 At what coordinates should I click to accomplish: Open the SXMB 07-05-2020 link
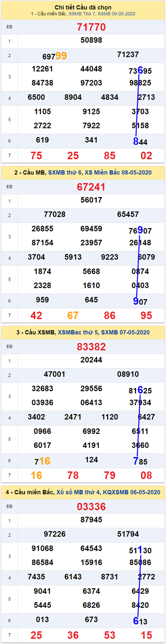pos(125,332)
